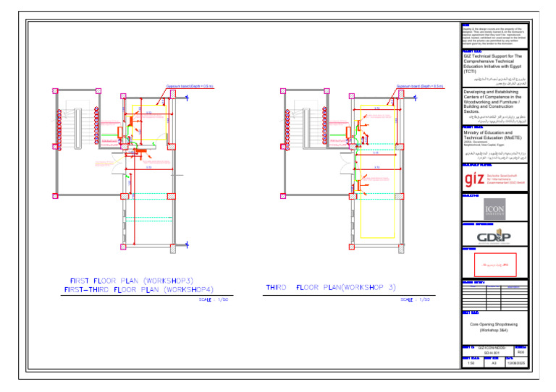The height and width of the screenshot is (392, 556).
Task: Click 'GIZ Technical Support' project title text
Action: tap(493, 64)
